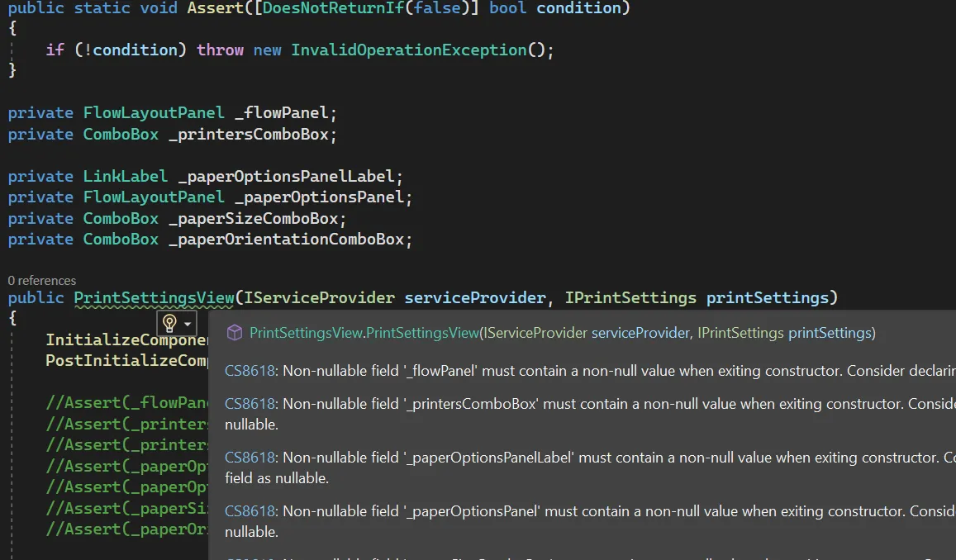The width and height of the screenshot is (956, 560).
Task: Click the _printersComboBox field declaration
Action: 249,134
